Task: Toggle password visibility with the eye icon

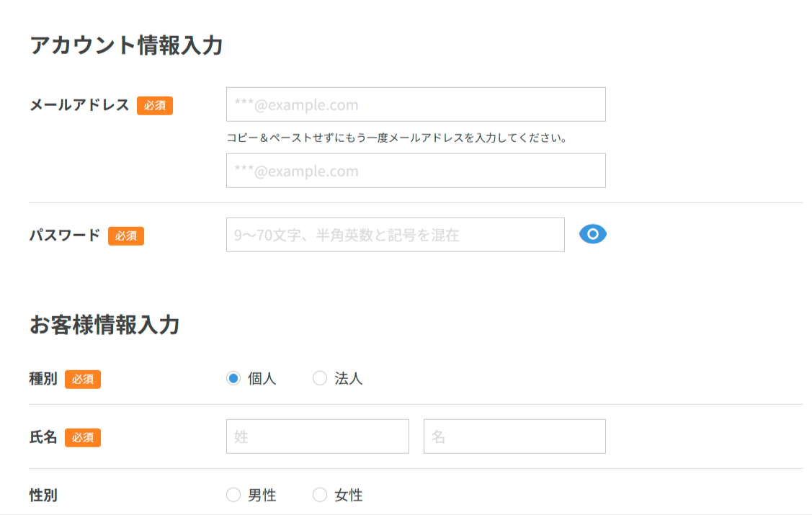Action: (x=593, y=234)
